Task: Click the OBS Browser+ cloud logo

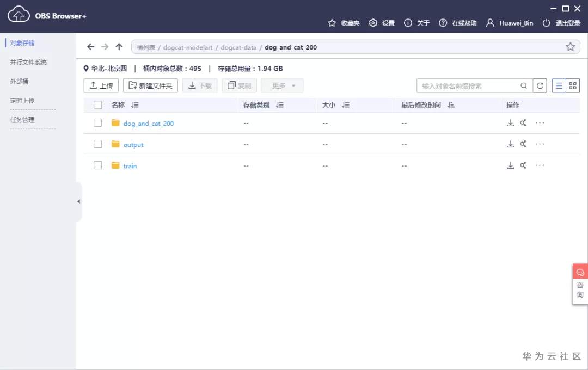Action: [19, 15]
